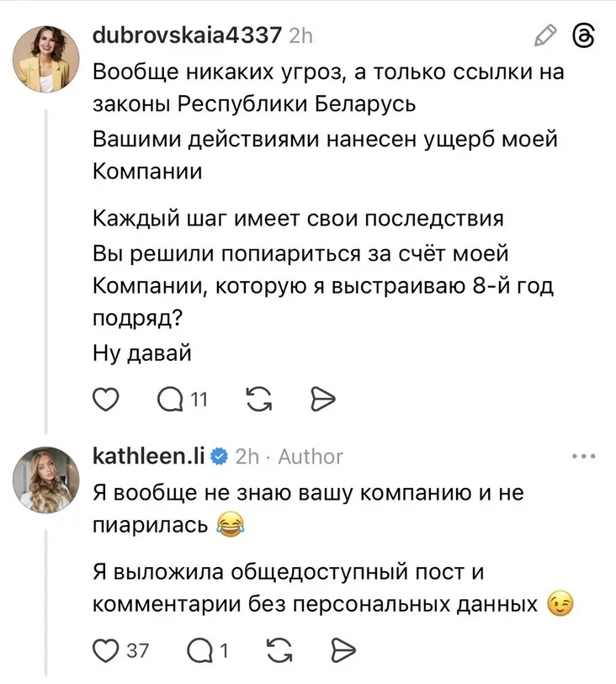View dubrovskaia4337's profile picture

coord(45,57)
